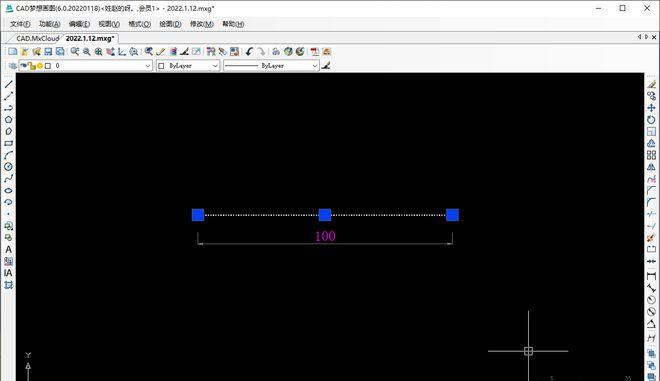Click the Undo arrow in toolbar
This screenshot has height=381, width=660.
tap(250, 51)
